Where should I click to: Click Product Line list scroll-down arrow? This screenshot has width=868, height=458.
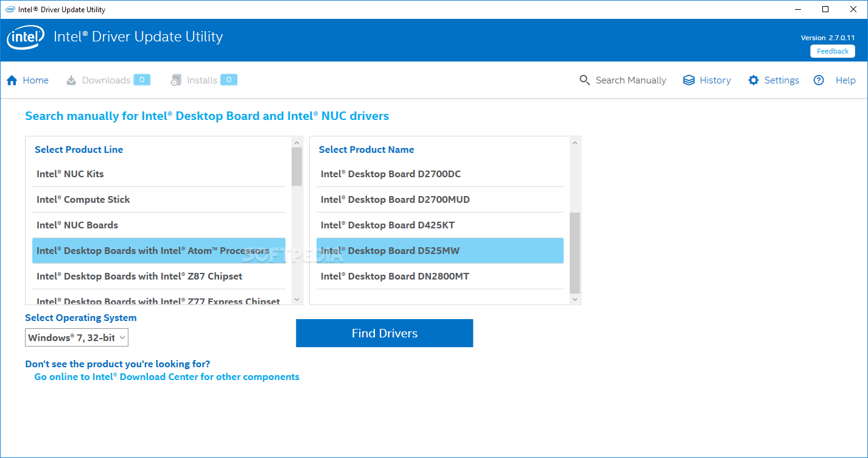click(x=297, y=299)
